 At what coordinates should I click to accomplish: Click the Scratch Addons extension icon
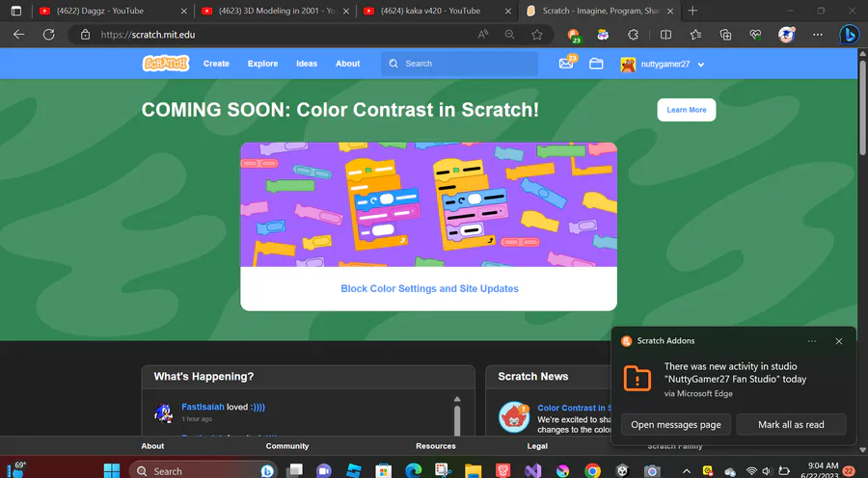574,35
